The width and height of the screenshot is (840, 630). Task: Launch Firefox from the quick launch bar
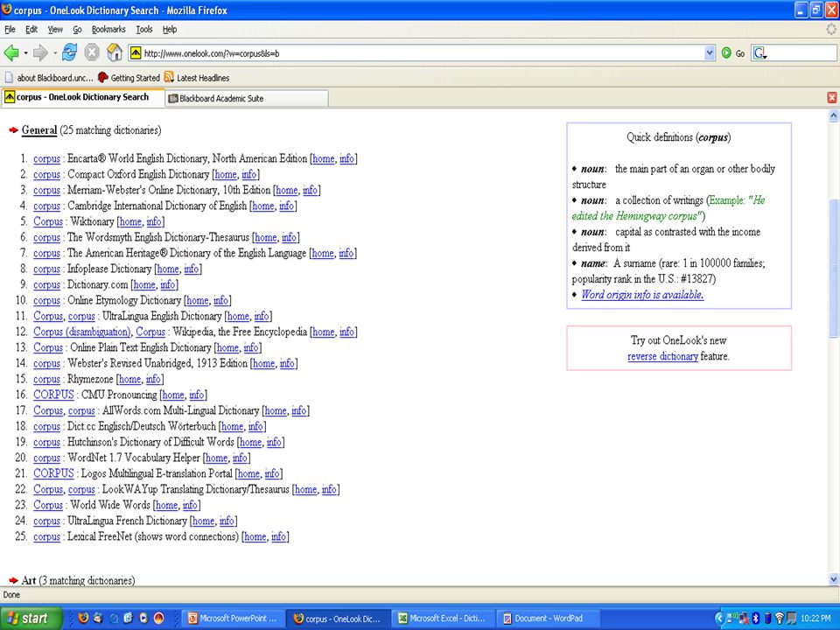pyautogui.click(x=83, y=619)
